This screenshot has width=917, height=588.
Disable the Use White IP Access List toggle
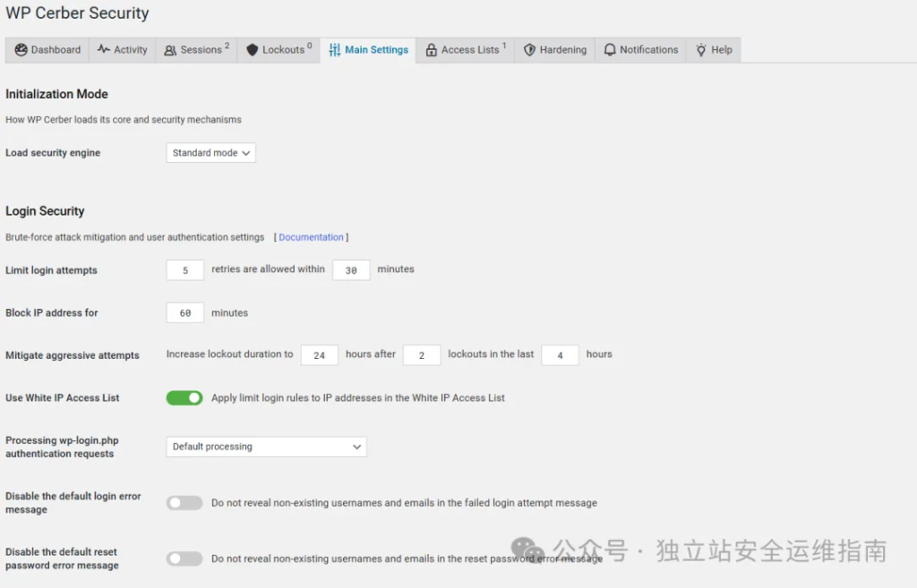[x=184, y=398]
